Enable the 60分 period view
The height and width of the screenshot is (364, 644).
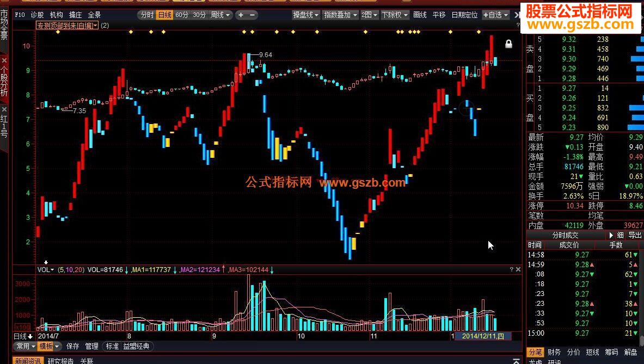pyautogui.click(x=182, y=15)
